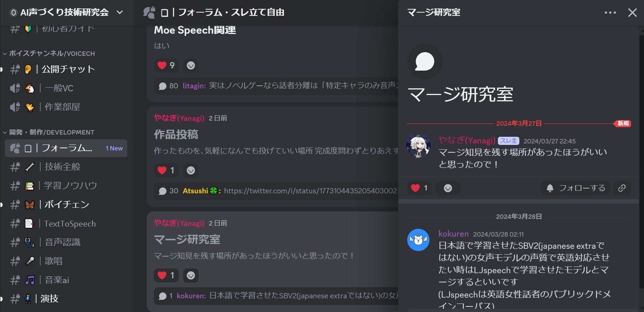The height and width of the screenshot is (312, 644).
Task: Toggle heart reaction in thread panel message
Action: (419, 188)
